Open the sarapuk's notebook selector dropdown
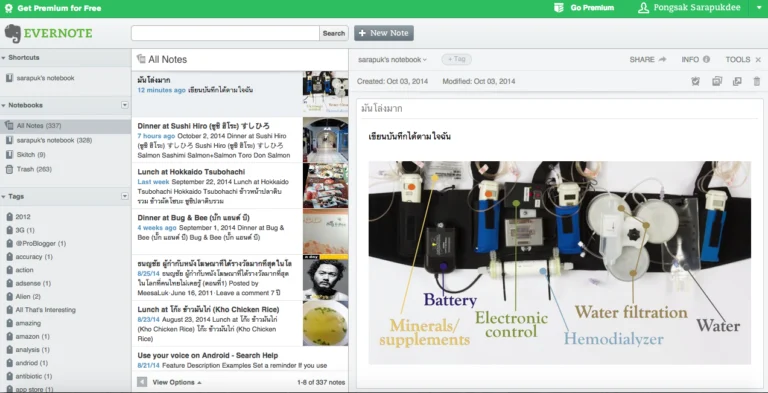The width and height of the screenshot is (768, 393). coord(392,59)
